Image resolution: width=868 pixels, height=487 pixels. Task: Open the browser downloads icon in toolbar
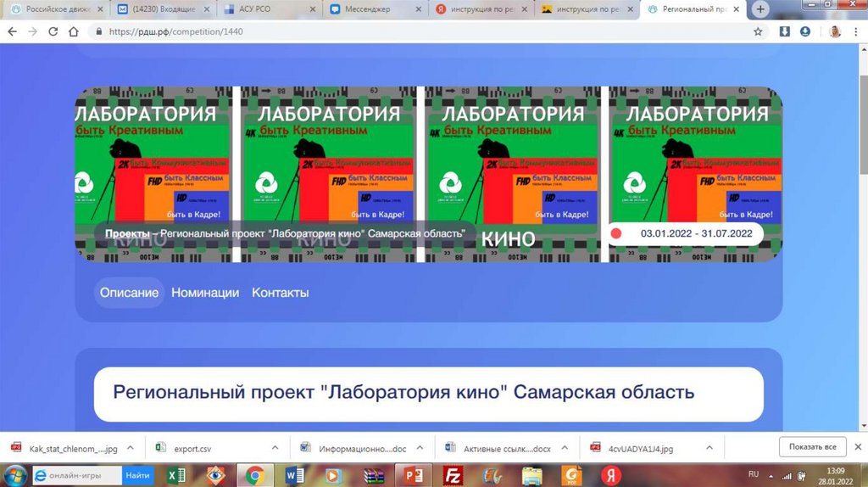click(x=785, y=31)
